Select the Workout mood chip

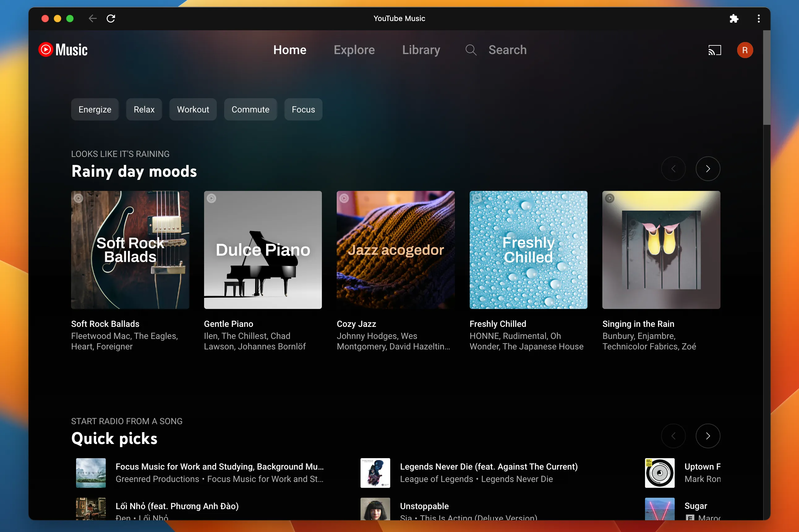193,109
